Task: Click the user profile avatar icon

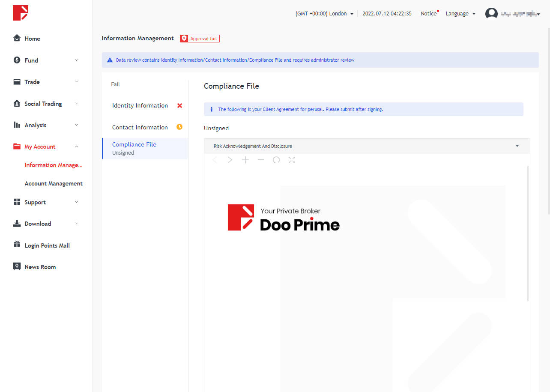Action: click(491, 14)
